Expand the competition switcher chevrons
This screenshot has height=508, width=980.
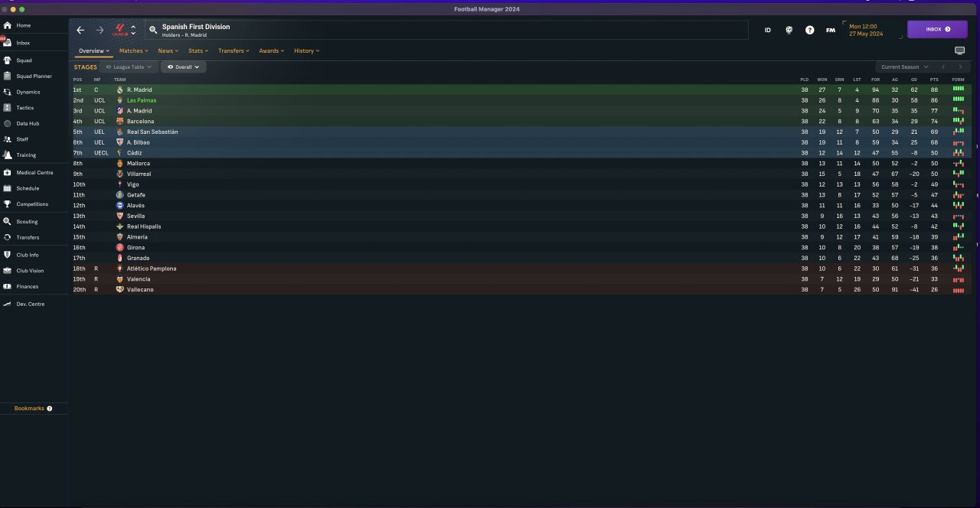[133, 30]
